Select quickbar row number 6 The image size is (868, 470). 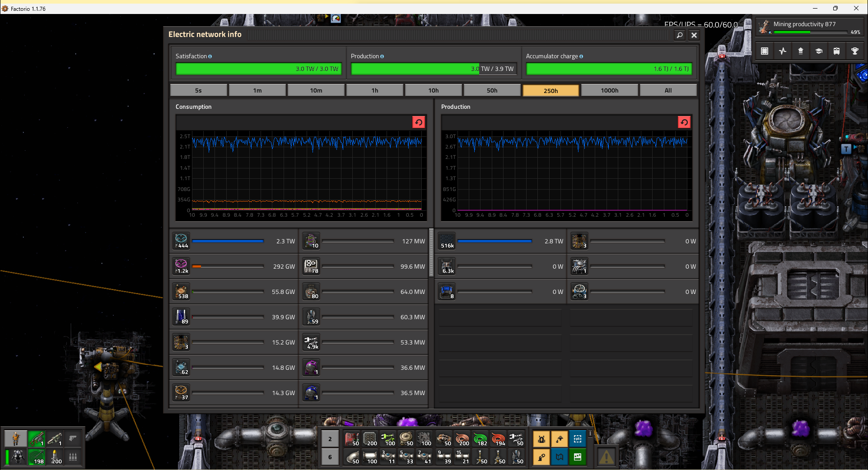pyautogui.click(x=330, y=457)
